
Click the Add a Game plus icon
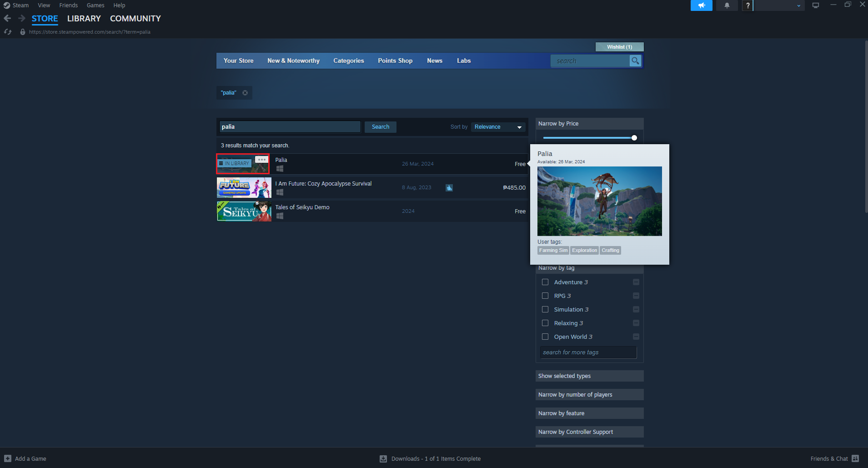click(x=8, y=458)
